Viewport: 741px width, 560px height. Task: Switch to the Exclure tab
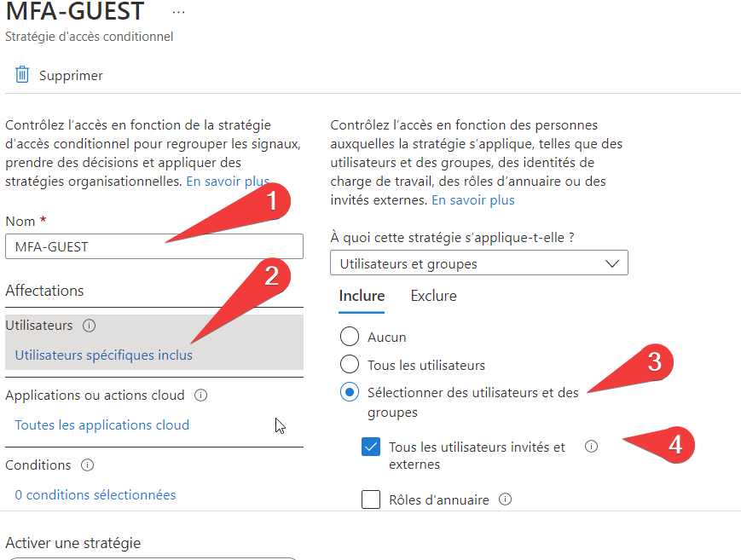click(x=433, y=296)
